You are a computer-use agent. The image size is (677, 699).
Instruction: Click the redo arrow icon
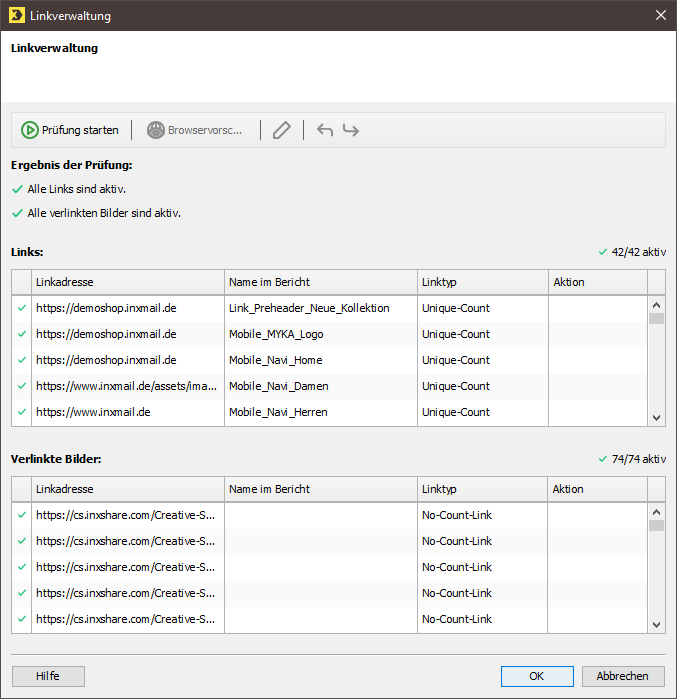pyautogui.click(x=351, y=130)
